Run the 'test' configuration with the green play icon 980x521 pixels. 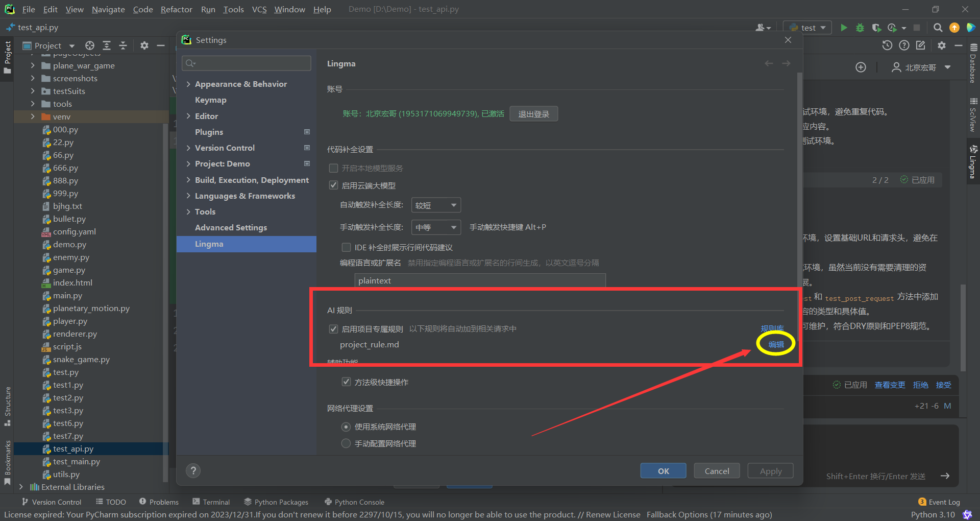844,28
